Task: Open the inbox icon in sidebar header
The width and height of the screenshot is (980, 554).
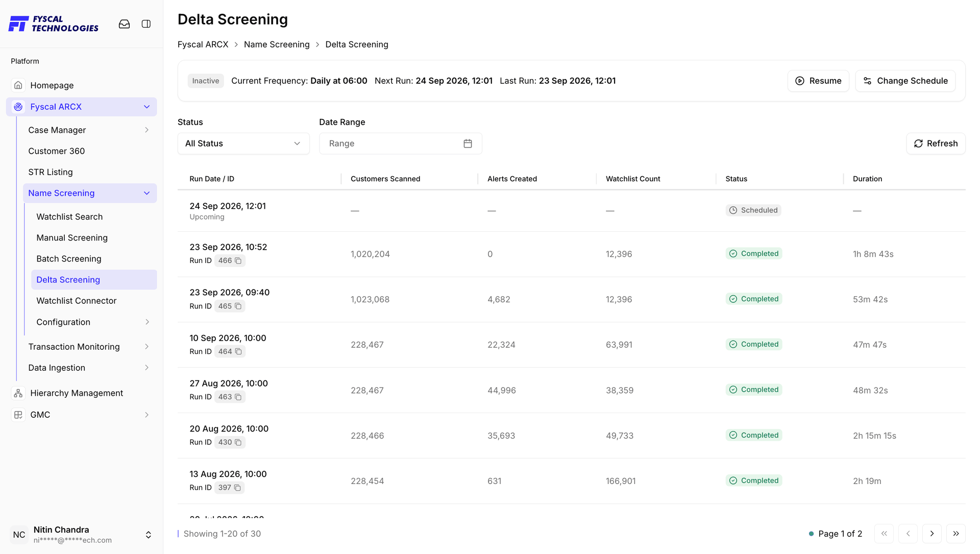Action: coord(124,24)
